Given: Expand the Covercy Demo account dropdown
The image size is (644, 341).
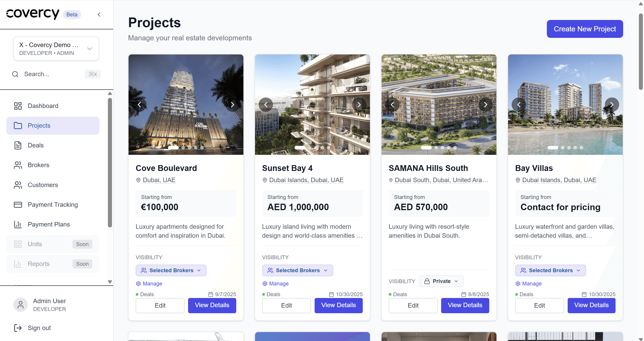Looking at the screenshot, I should [x=89, y=49].
